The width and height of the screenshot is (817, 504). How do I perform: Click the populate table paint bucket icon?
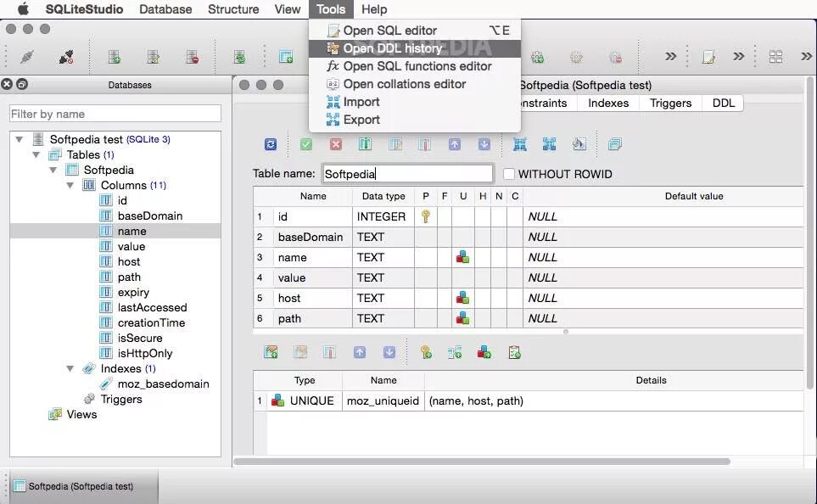coord(579,144)
